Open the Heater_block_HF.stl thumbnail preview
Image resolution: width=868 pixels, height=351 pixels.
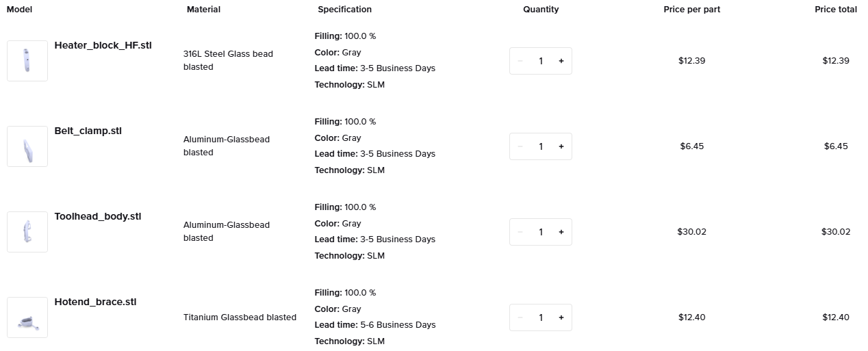(27, 61)
